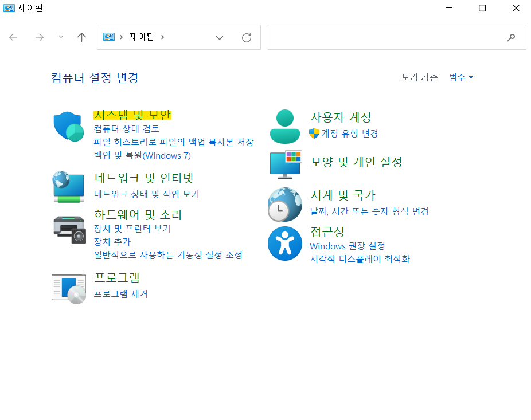Open 장치 및 프린터 보기
Image resolution: width=531 pixels, height=420 pixels.
132,229
